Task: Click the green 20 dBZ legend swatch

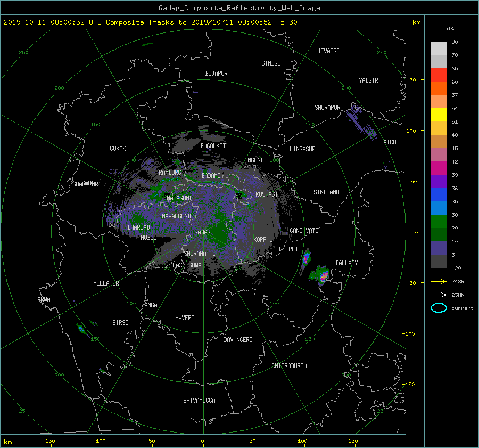Action: coord(439,222)
